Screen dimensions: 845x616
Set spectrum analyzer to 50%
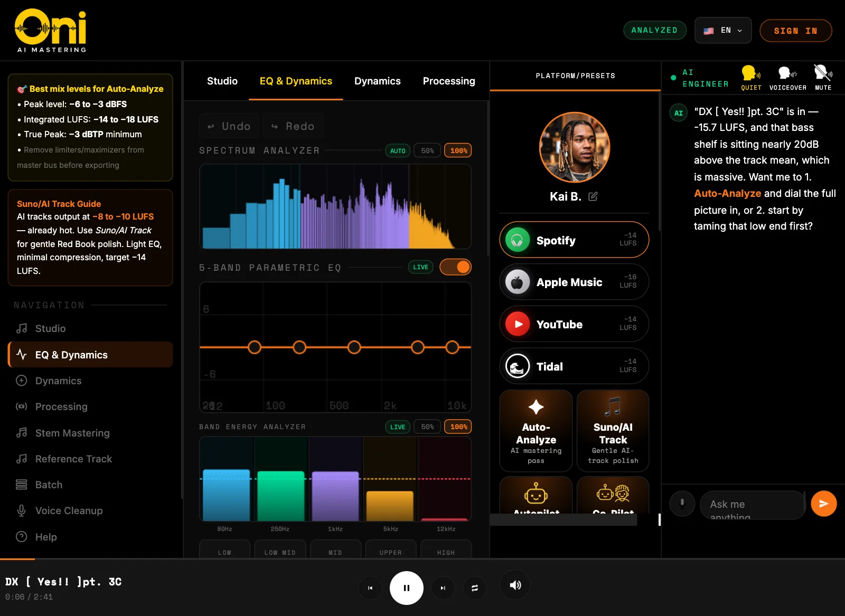pos(427,150)
